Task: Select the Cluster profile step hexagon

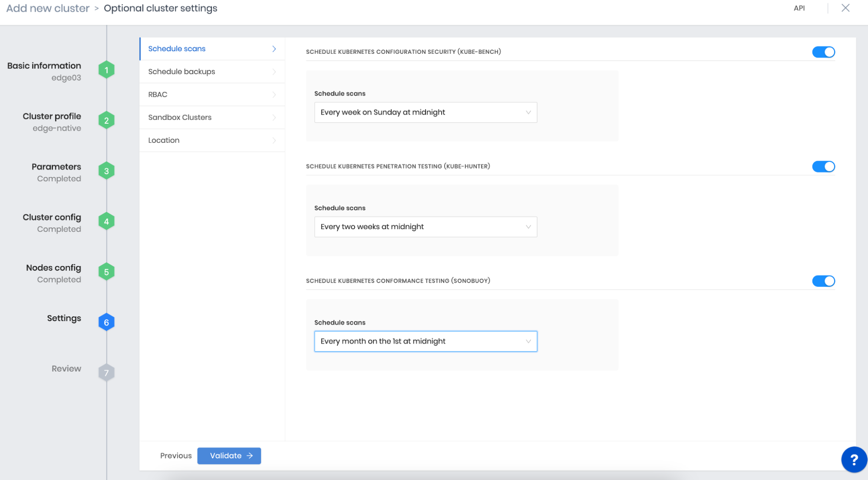Action: (106, 120)
